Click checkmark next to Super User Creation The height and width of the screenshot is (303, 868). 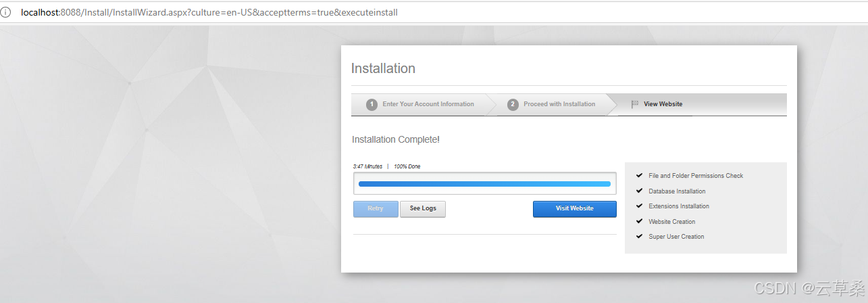(x=639, y=236)
